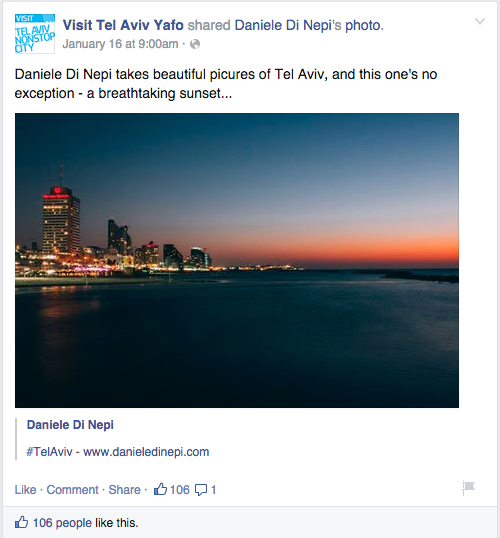
Task: Click the like count number 106
Action: tap(180, 490)
